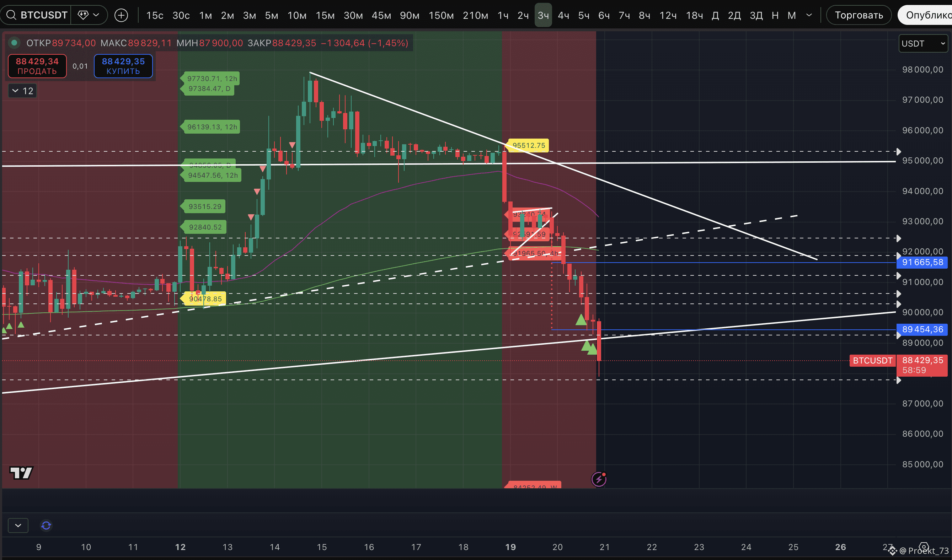Screen dimensions: 952x560
Task: Click the lightning flash icon at chart bottom
Action: pos(598,479)
